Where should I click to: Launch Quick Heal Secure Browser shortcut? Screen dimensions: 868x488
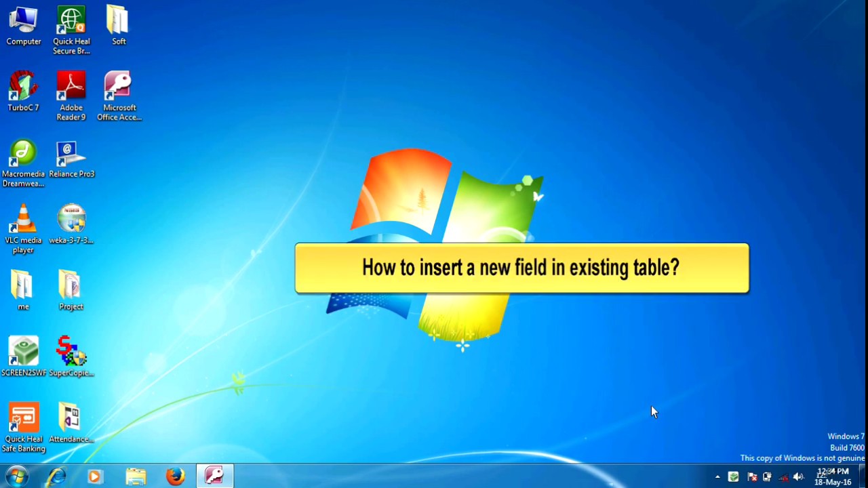click(x=71, y=30)
